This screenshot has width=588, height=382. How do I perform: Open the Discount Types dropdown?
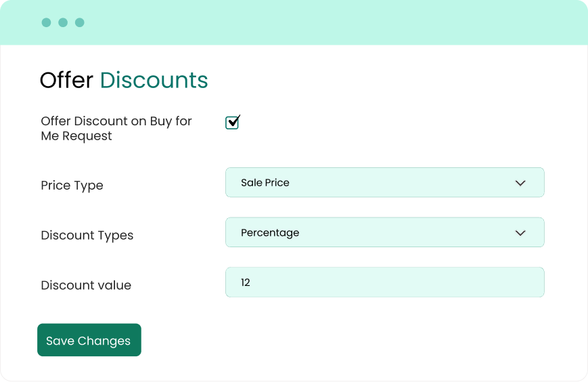(384, 233)
